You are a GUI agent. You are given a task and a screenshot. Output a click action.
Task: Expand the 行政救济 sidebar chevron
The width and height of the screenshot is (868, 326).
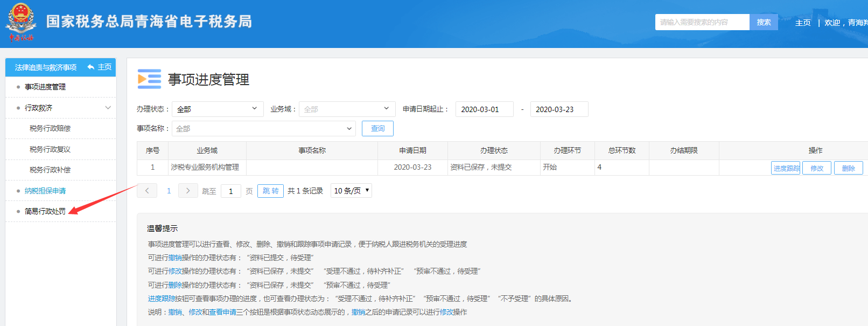click(x=108, y=108)
